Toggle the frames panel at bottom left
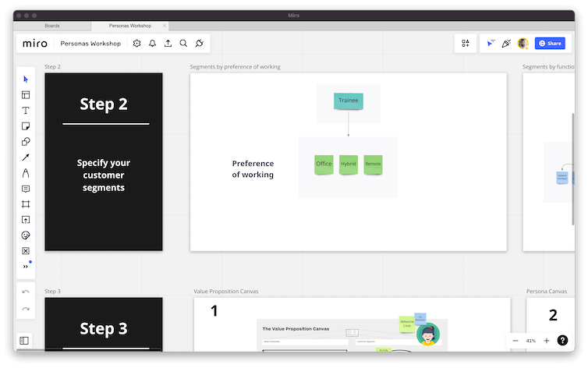The image size is (588, 368). (x=25, y=341)
